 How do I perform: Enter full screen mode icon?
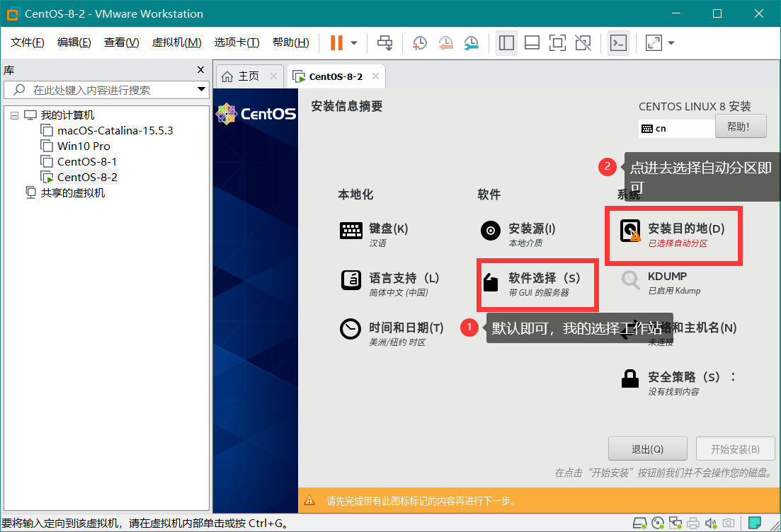[x=557, y=43]
